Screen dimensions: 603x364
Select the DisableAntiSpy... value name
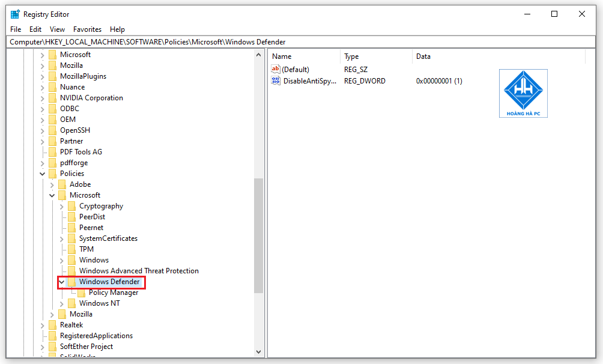coord(310,81)
